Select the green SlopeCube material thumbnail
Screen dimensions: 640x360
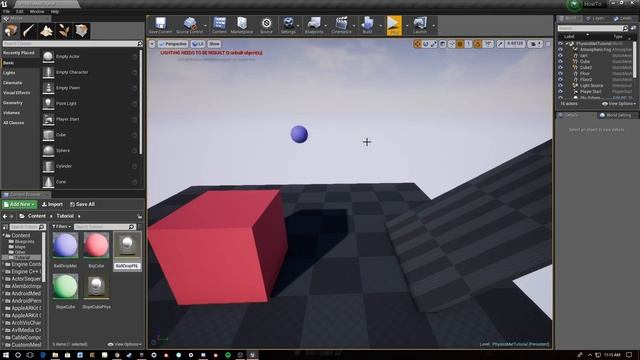(x=65, y=286)
